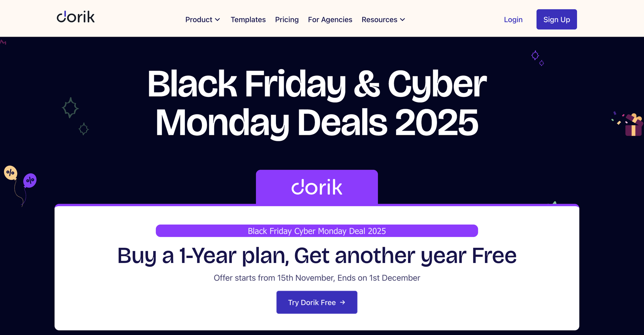Viewport: 644px width, 335px height.
Task: Click the Black Friday 2025 hero heading
Action: 317,103
